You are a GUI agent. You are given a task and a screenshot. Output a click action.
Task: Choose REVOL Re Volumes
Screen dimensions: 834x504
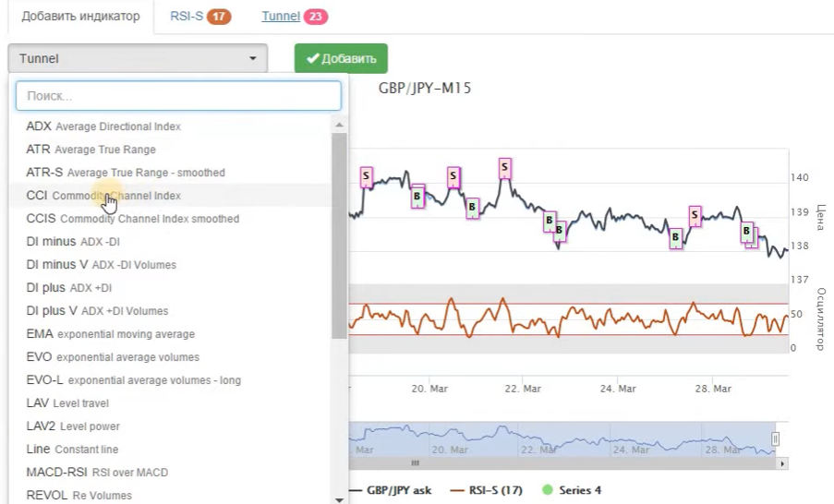click(170, 495)
